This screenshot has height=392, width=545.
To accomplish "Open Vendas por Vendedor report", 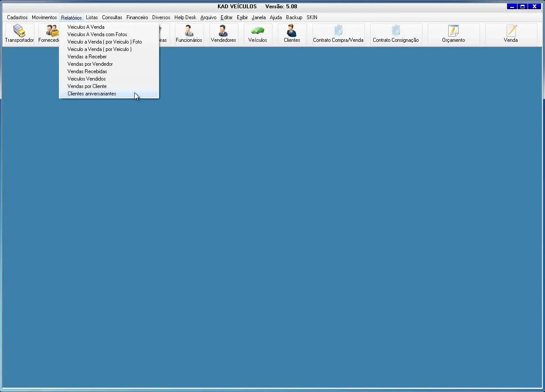I will (90, 64).
